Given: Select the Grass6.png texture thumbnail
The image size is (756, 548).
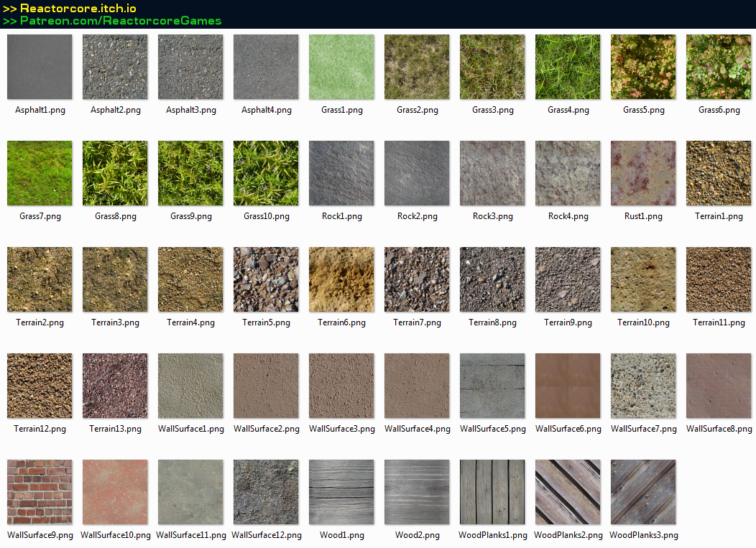Looking at the screenshot, I should point(719,67).
